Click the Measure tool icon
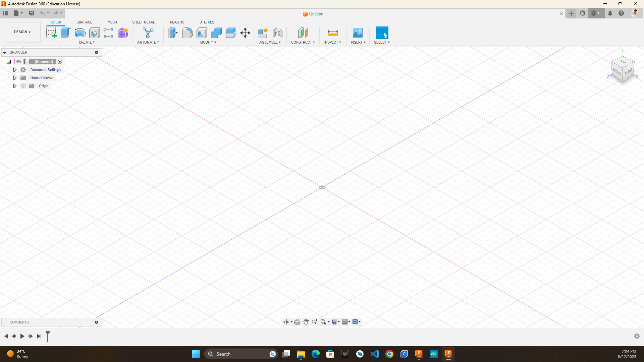The image size is (644, 362). coord(333,33)
